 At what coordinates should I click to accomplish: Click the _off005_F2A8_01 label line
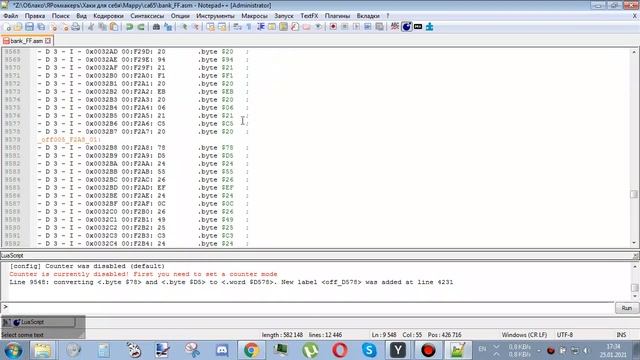70,140
